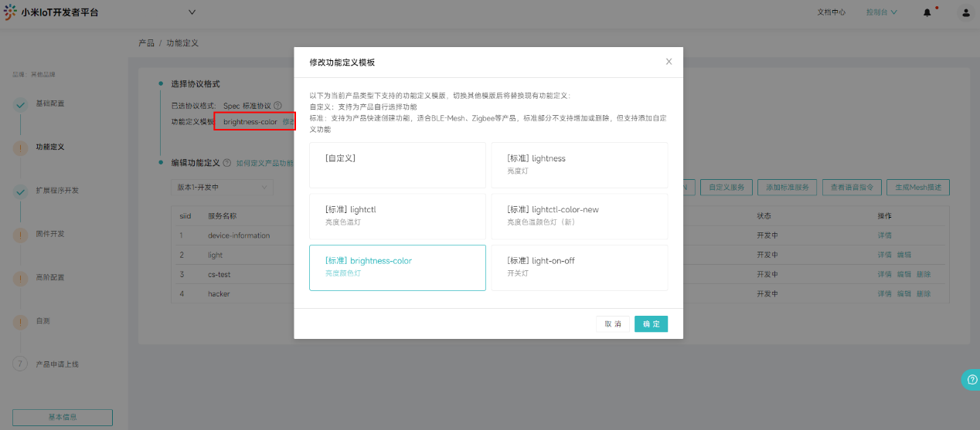The width and height of the screenshot is (980, 430).
Task: Choose the [标准] light-on-off template
Action: [x=579, y=267]
